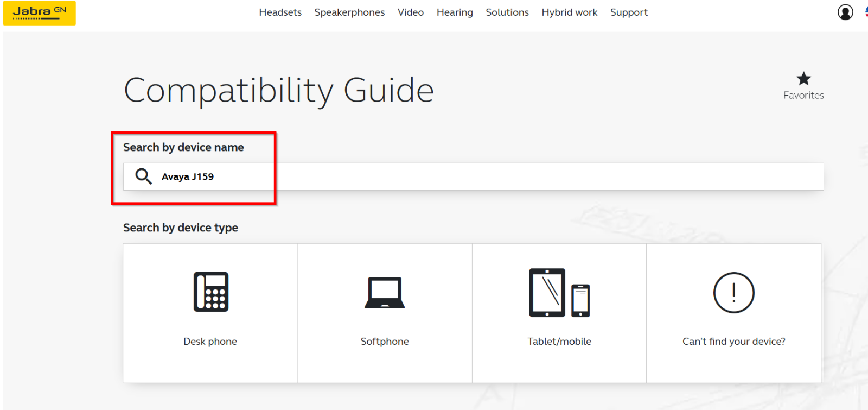Open the Hearing navigation item
The image size is (868, 410).
[455, 12]
